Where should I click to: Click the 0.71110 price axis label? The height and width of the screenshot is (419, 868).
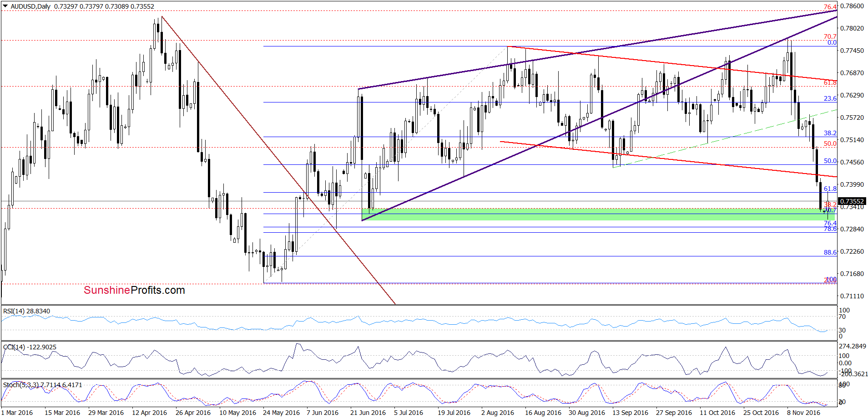coord(852,296)
